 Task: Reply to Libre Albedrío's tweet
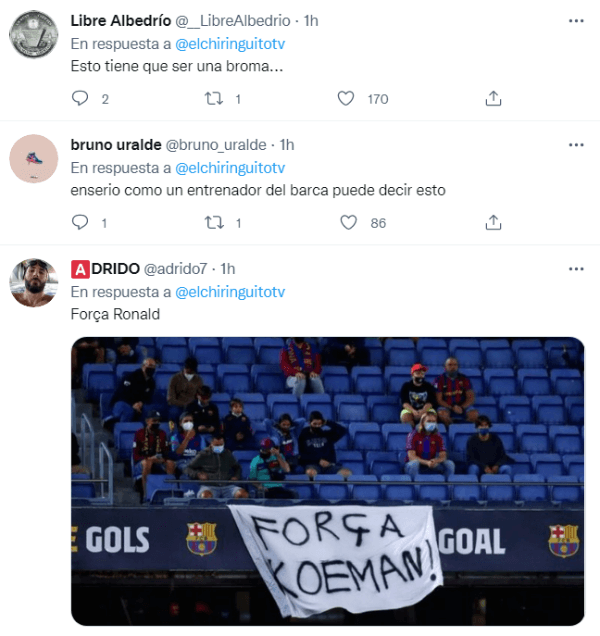(x=80, y=99)
